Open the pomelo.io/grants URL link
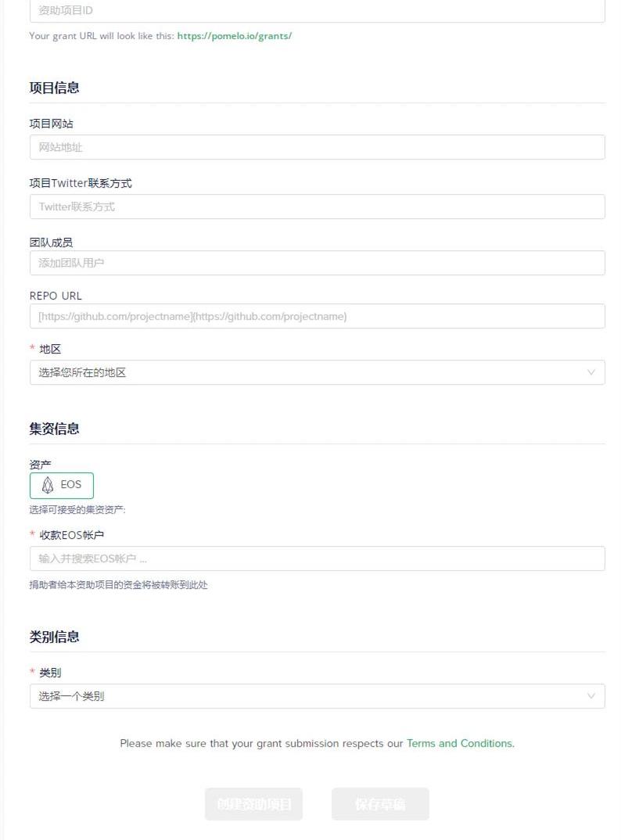This screenshot has height=840, width=621. (234, 36)
